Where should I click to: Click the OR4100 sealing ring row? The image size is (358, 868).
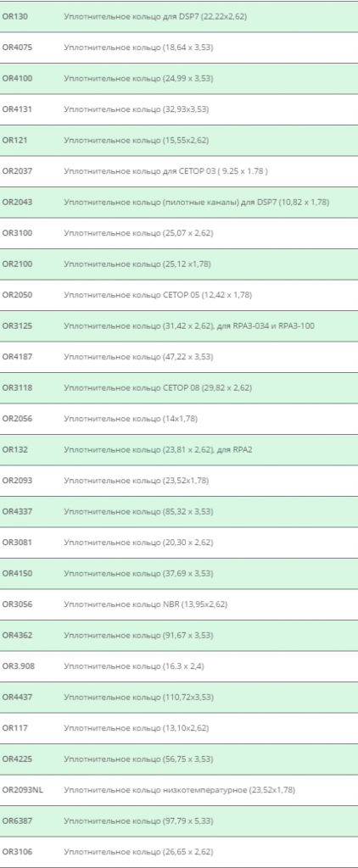tap(179, 79)
